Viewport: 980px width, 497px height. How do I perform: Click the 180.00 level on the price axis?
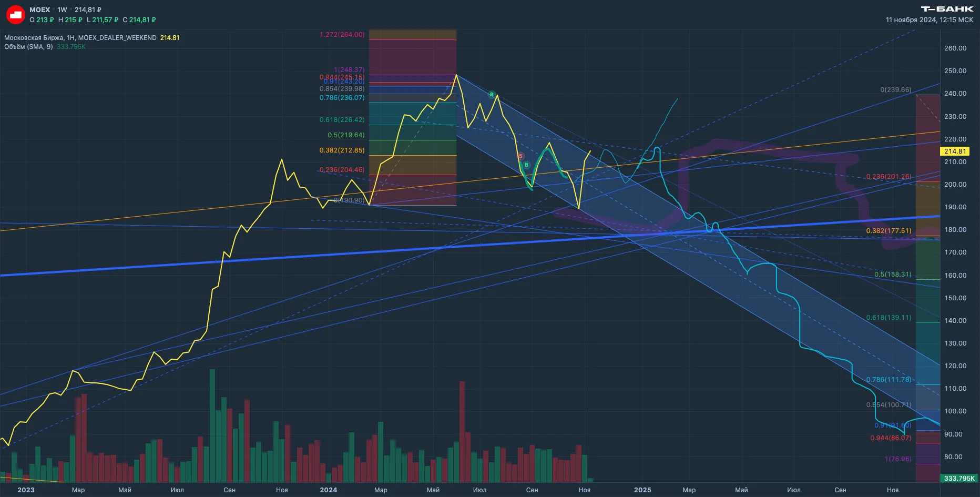(955, 230)
